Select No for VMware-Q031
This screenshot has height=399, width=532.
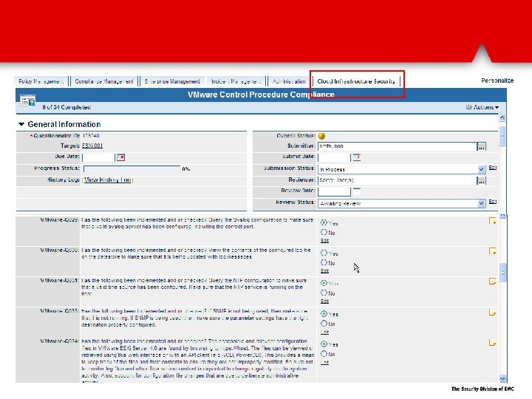(x=324, y=293)
